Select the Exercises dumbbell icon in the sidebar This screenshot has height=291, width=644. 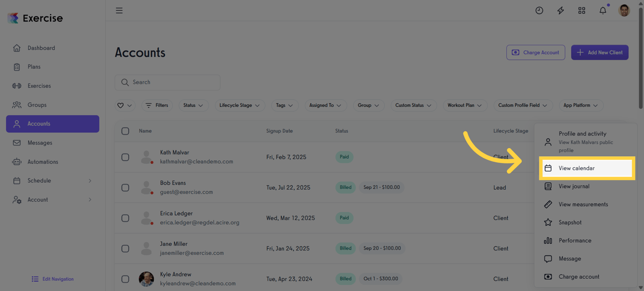tap(17, 86)
